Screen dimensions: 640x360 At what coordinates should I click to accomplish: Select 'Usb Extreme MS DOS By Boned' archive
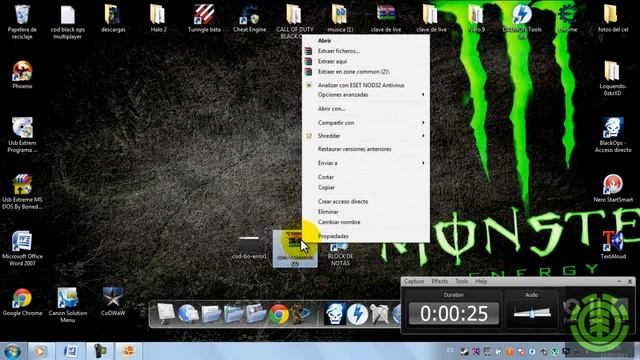point(22,192)
